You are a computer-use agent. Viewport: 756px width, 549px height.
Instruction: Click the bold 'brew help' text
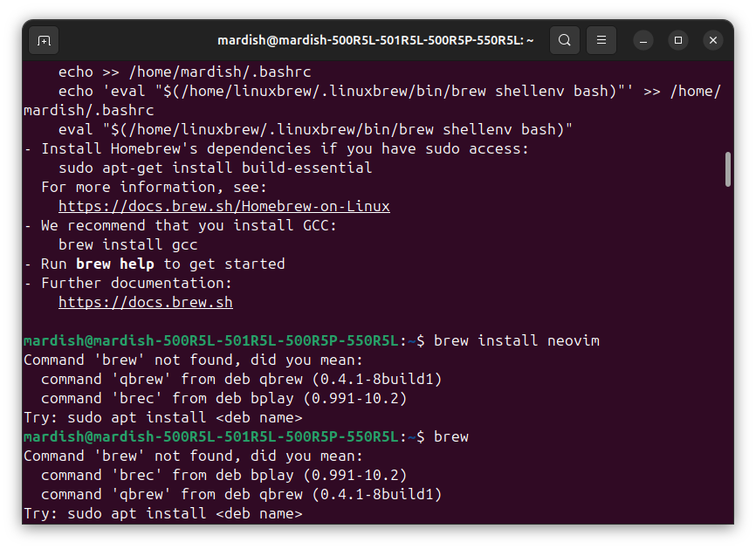[x=114, y=264]
